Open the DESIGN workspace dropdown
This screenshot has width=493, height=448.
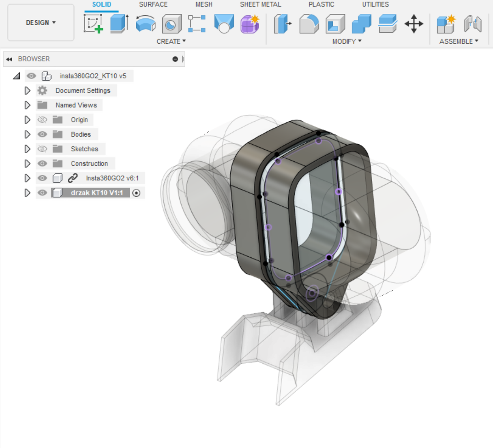tap(41, 23)
